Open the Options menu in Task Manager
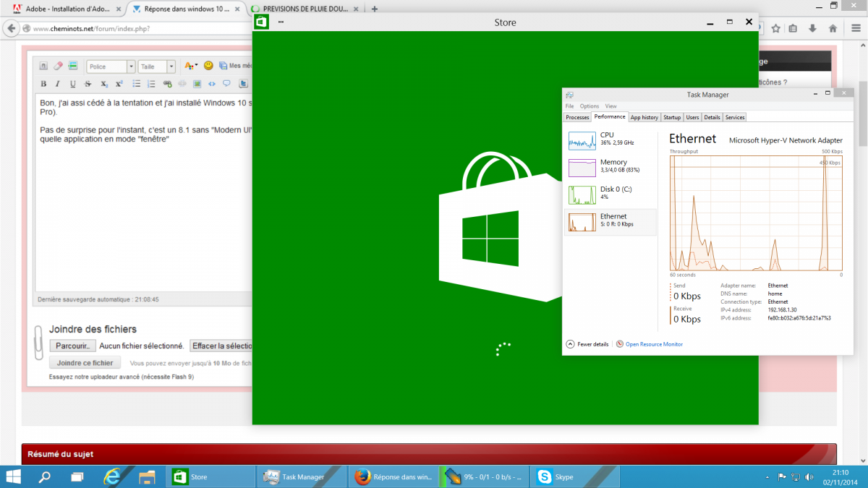868x488 pixels. 590,106
